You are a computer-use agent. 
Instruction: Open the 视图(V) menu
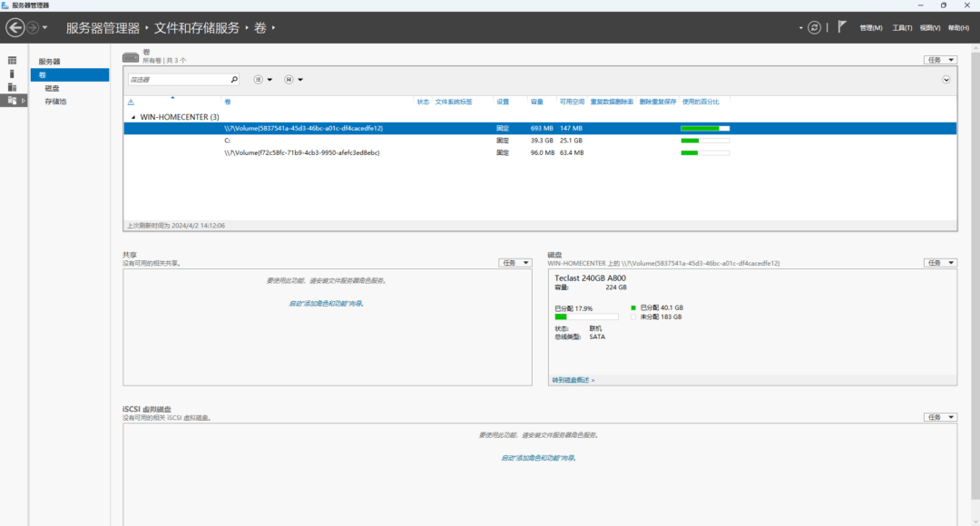[930, 28]
